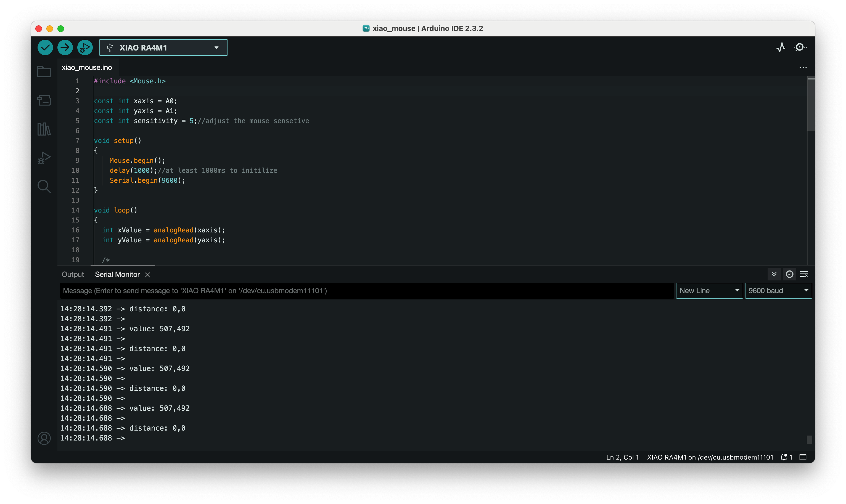Click the Mouse.begin() code line

coord(137,160)
